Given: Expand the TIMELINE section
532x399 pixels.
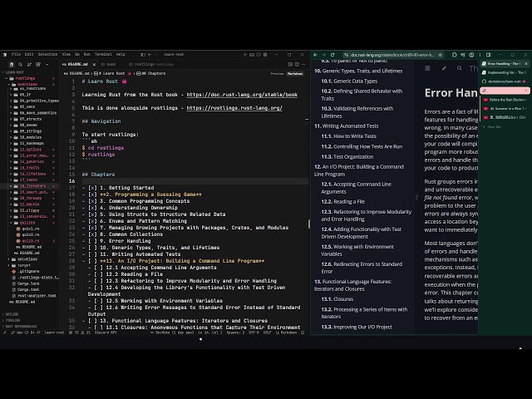Looking at the screenshot, I should tap(13, 320).
